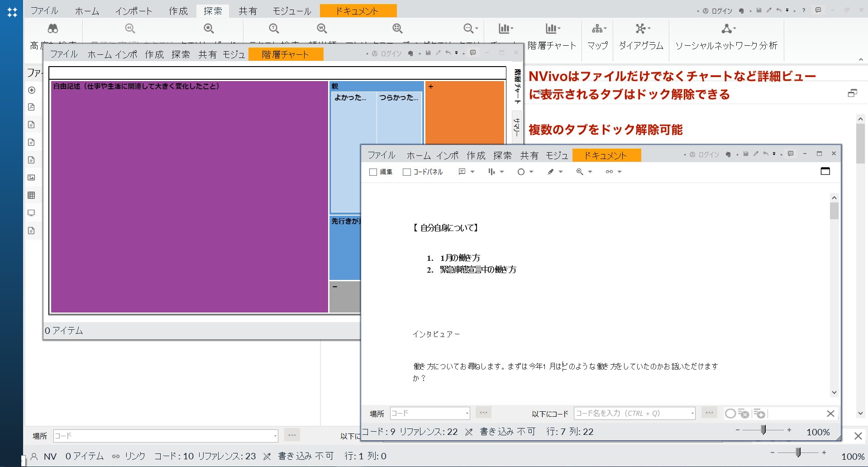Click the Document window vertical scrollbar thumb
Viewport: 868px width, 467px height.
(834, 211)
